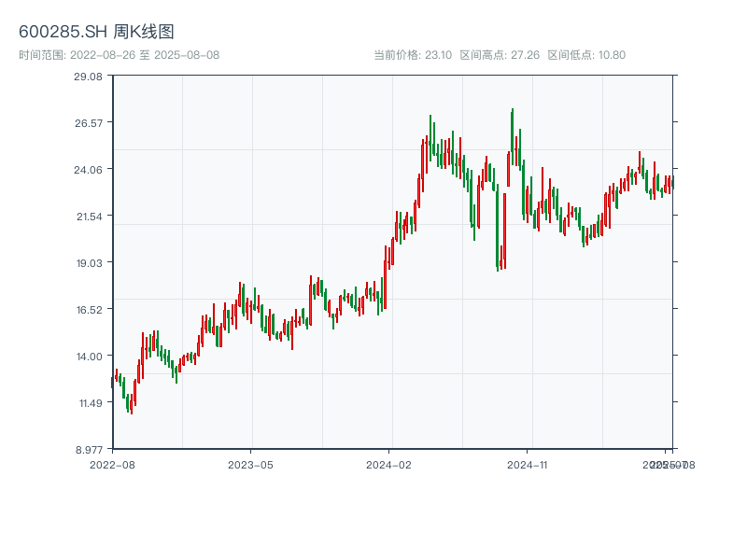Select the 8.977 y-axis bottom label
The image size is (747, 560).
(88, 450)
